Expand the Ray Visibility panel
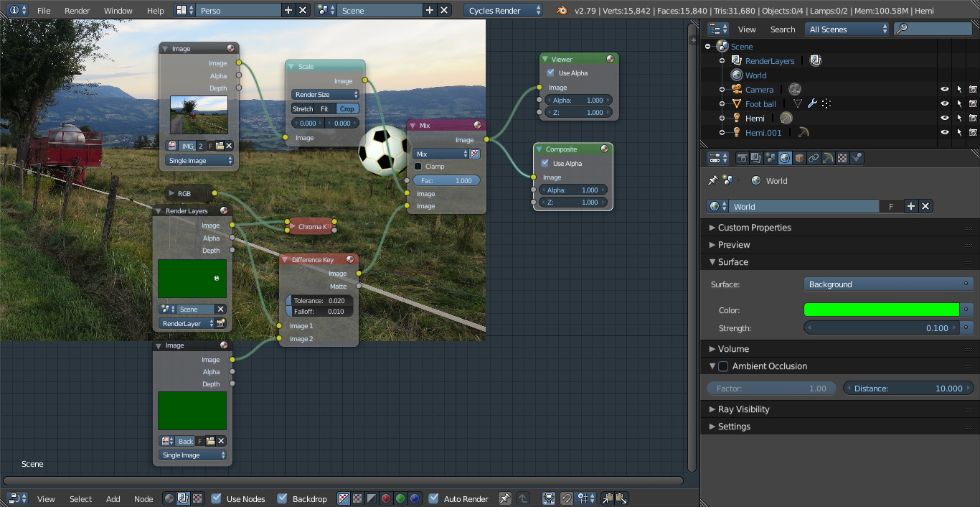 [743, 409]
